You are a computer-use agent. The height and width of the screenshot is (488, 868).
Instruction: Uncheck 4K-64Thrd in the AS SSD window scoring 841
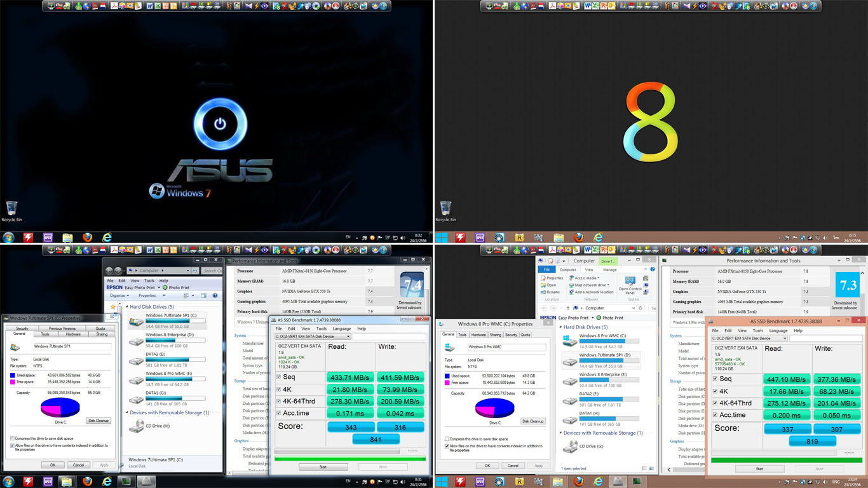click(x=278, y=402)
